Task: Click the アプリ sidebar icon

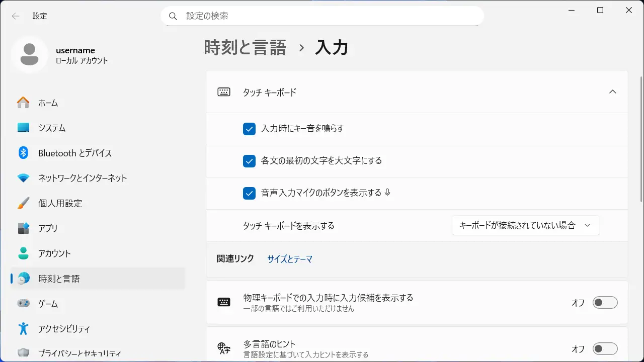Action: click(x=23, y=228)
